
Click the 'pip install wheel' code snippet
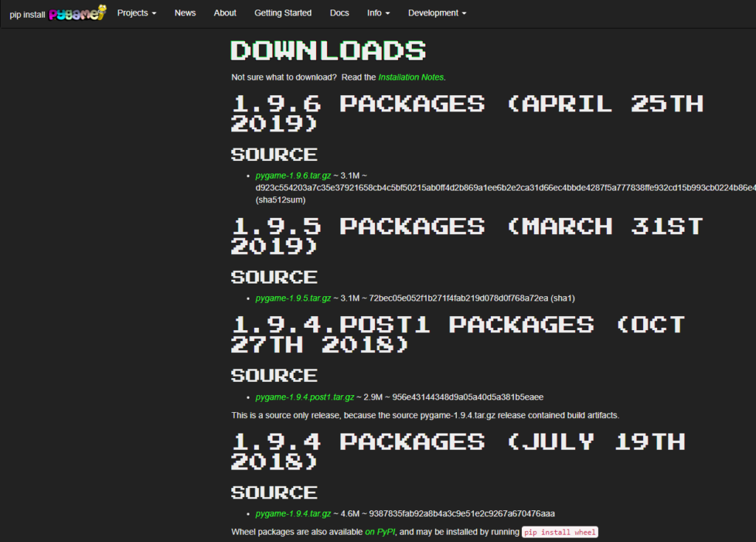click(560, 532)
